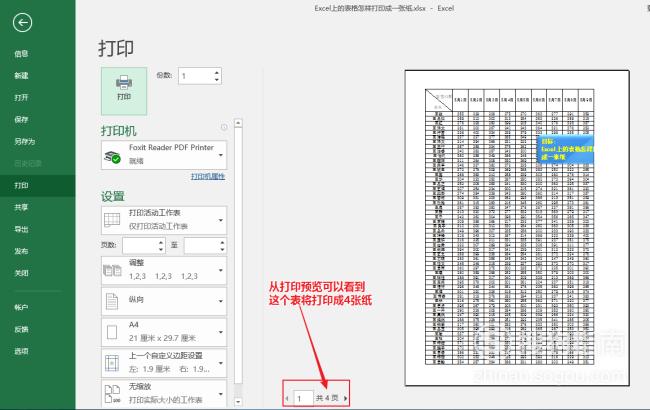Screen dimensions: 650x410
Task: Open the 信息 (Info) page
Action: tap(21, 53)
